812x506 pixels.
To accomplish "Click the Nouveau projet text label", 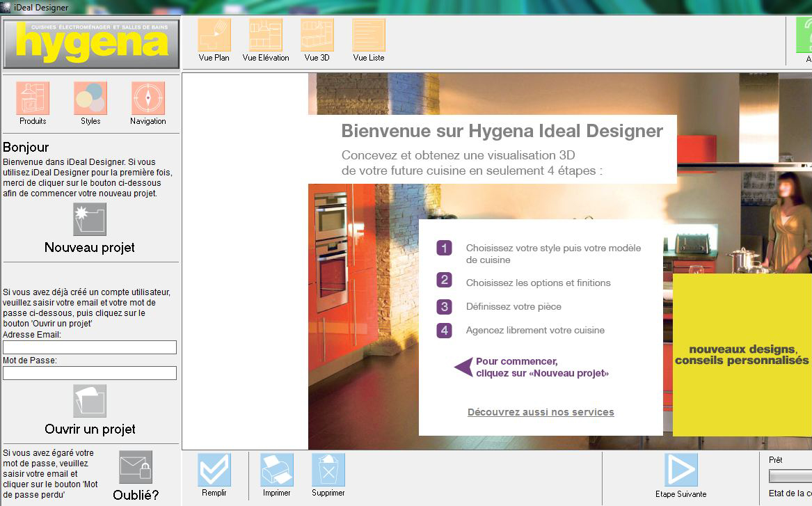I will click(x=90, y=248).
